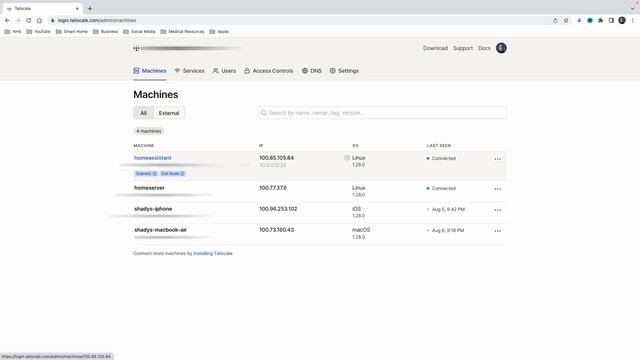Screen dimensions: 640x360
Task: Click the Subnets badge on homeassistant
Action: 146,173
